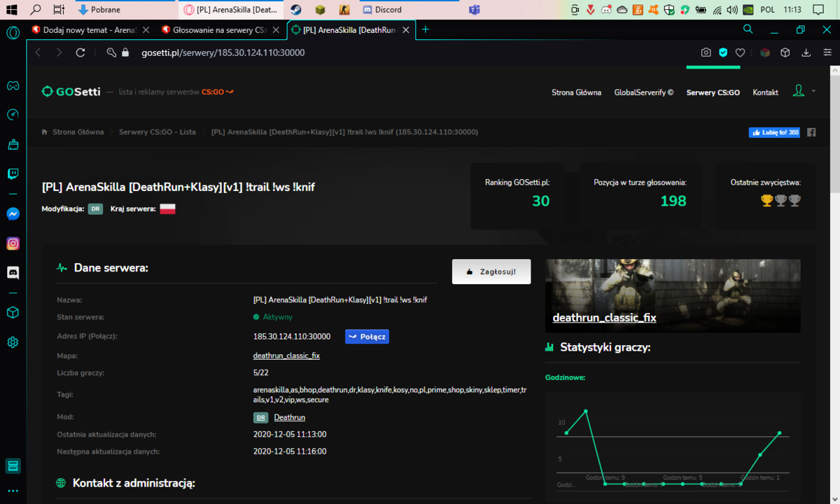The width and height of the screenshot is (840, 504).
Task: Open Instagram in the Opera sidebar
Action: (x=13, y=244)
